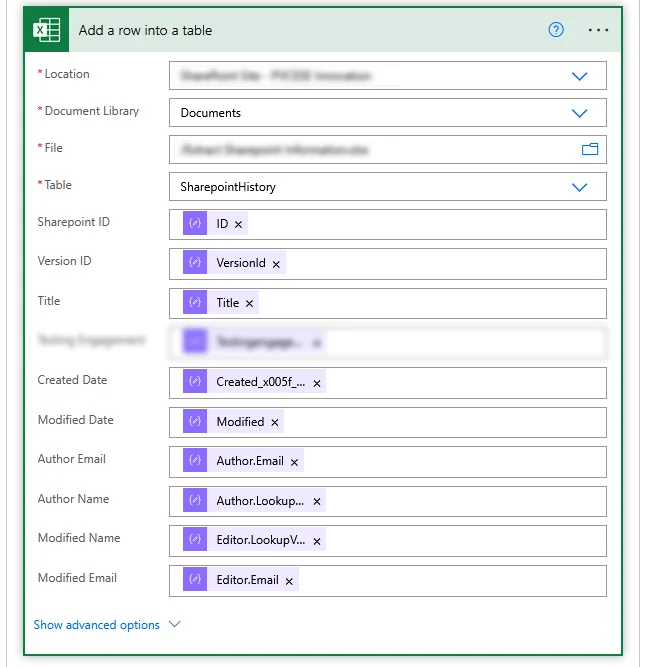This screenshot has height=667, width=646.
Task: Open help for Add a row action
Action: coord(556,30)
